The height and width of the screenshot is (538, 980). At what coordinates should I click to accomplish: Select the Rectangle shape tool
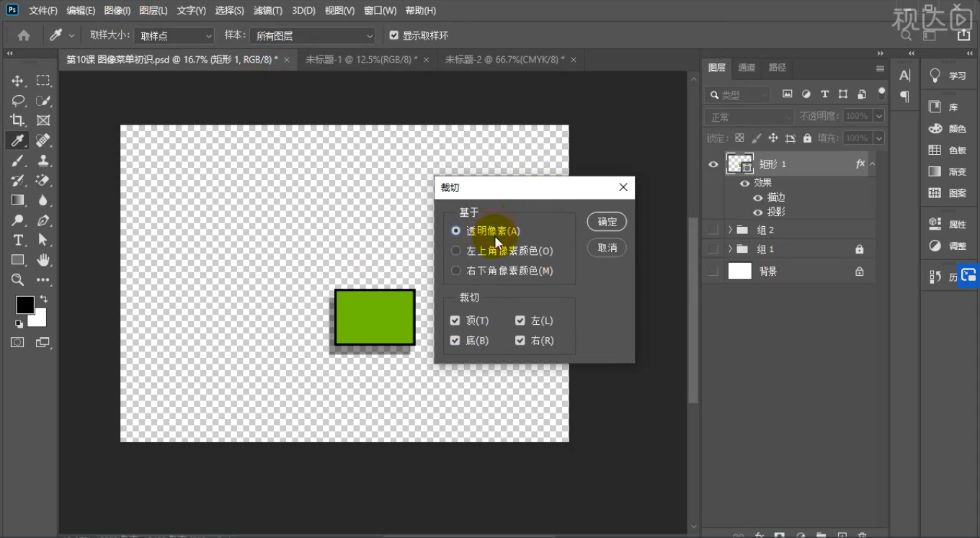(x=18, y=260)
